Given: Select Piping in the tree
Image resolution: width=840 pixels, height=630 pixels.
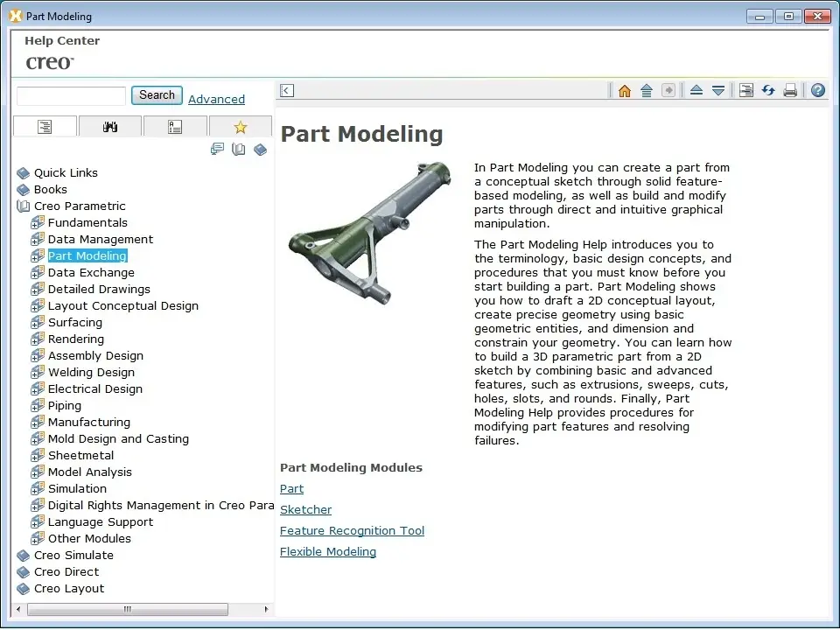Looking at the screenshot, I should point(65,405).
